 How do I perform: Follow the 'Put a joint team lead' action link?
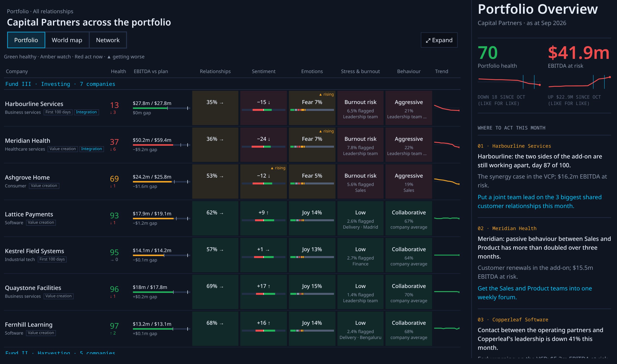540,201
